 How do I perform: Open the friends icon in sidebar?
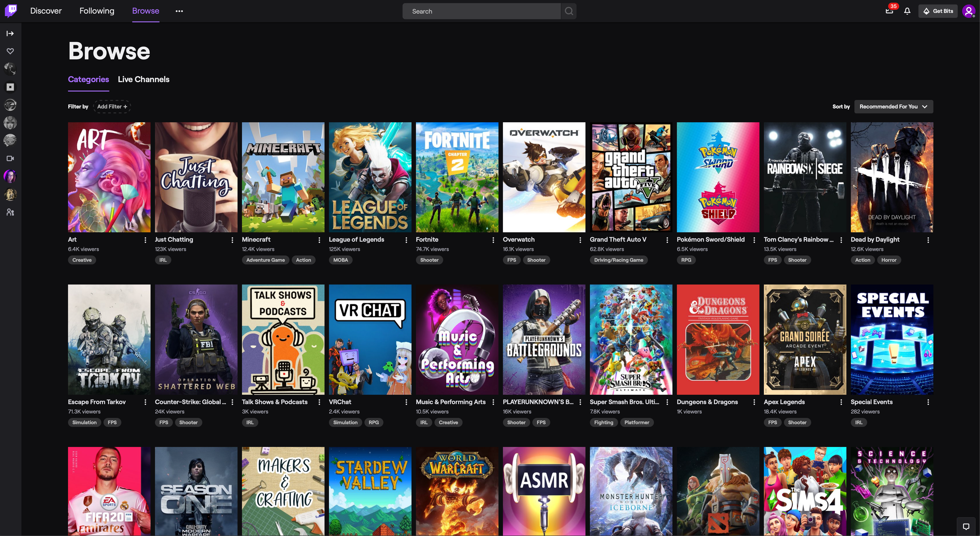[x=10, y=212]
